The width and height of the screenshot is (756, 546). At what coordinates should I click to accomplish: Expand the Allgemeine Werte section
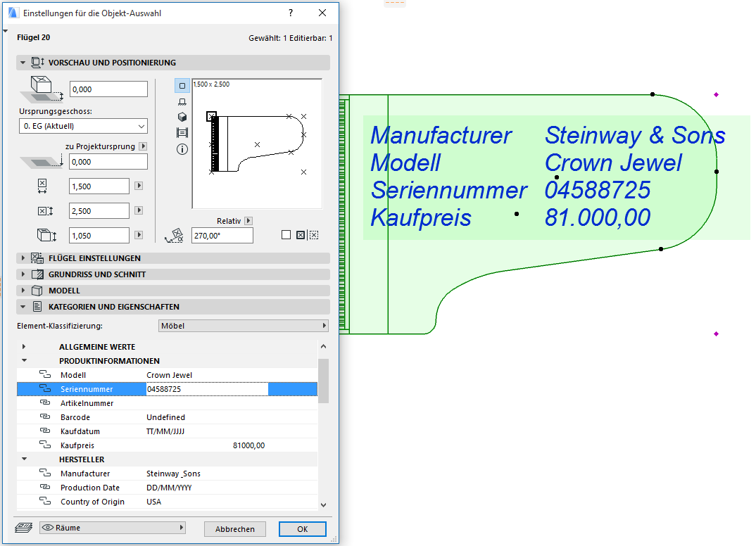click(24, 346)
